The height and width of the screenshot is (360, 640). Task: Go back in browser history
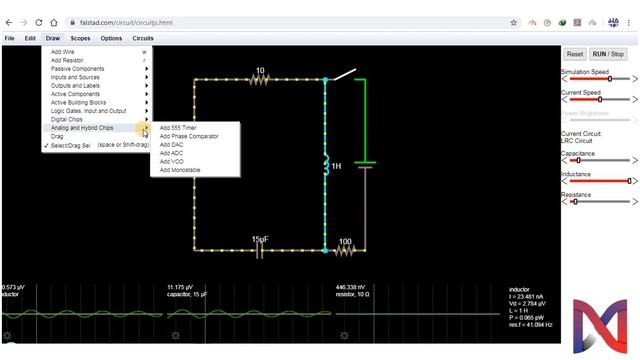coord(9,22)
